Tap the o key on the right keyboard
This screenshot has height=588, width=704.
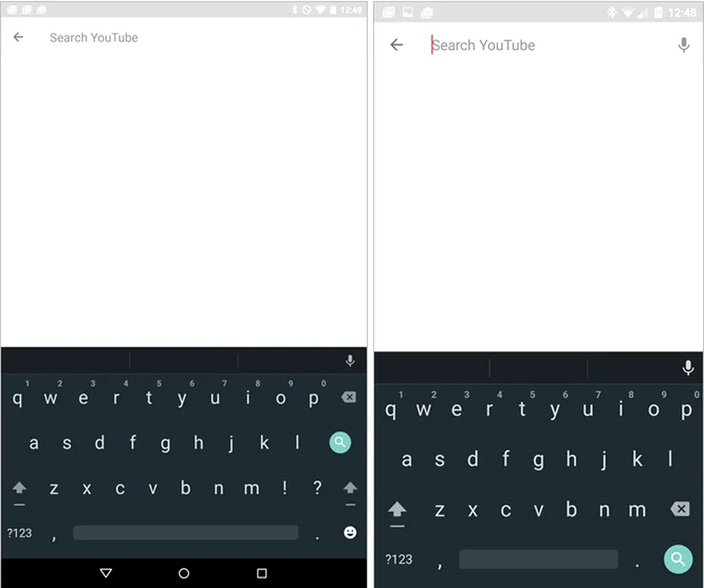click(x=654, y=409)
